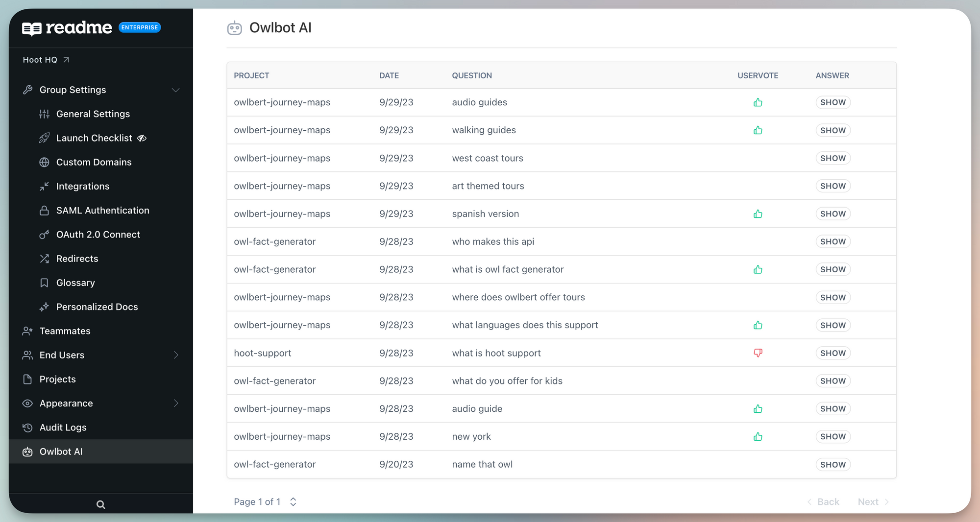
Task: Click the Owlbot AI robot icon in sidebar
Action: point(27,452)
